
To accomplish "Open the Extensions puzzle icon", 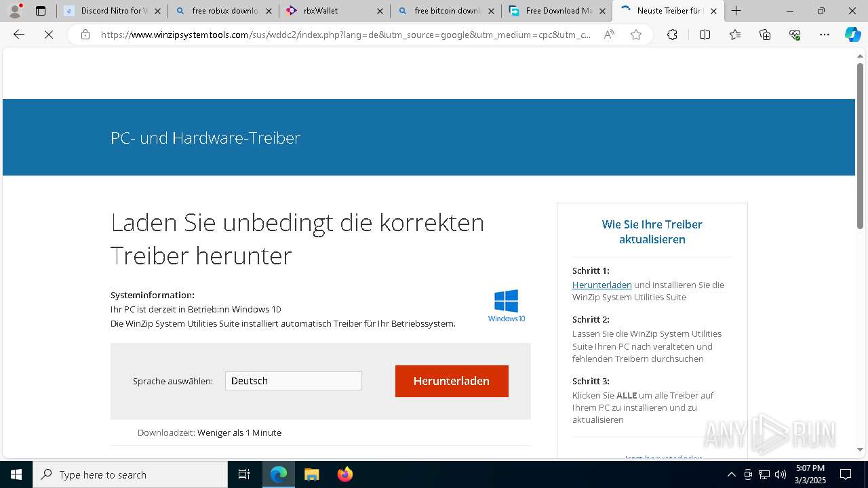I will point(672,35).
